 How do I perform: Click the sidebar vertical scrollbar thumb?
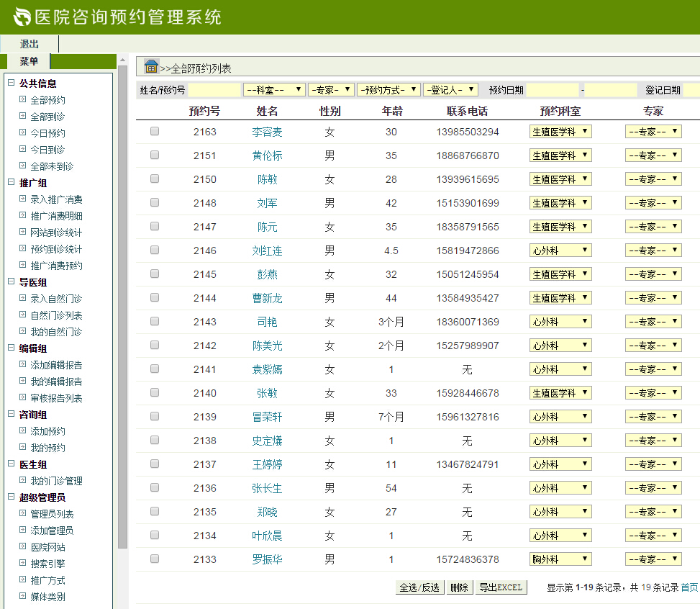tap(122, 307)
